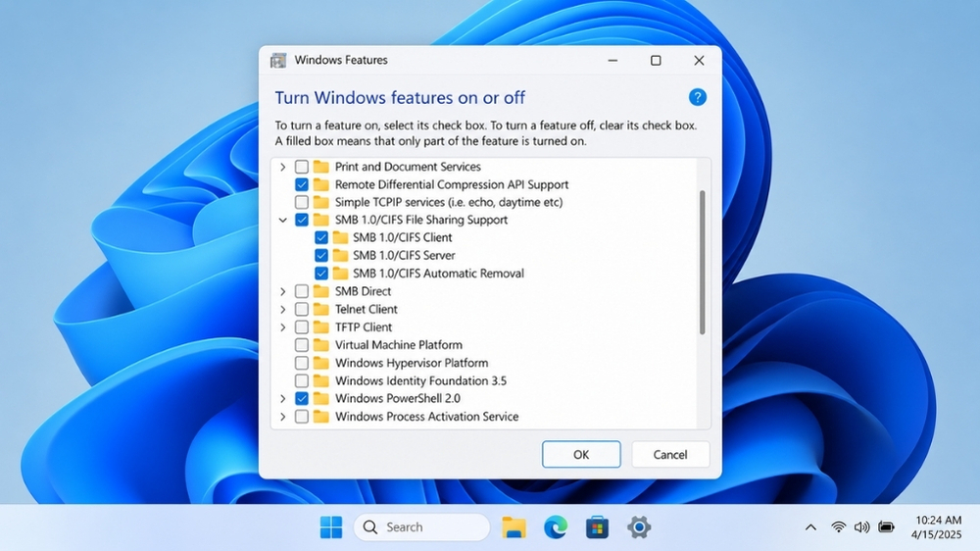Open Settings gear on the taskbar
980x551 pixels.
639,527
